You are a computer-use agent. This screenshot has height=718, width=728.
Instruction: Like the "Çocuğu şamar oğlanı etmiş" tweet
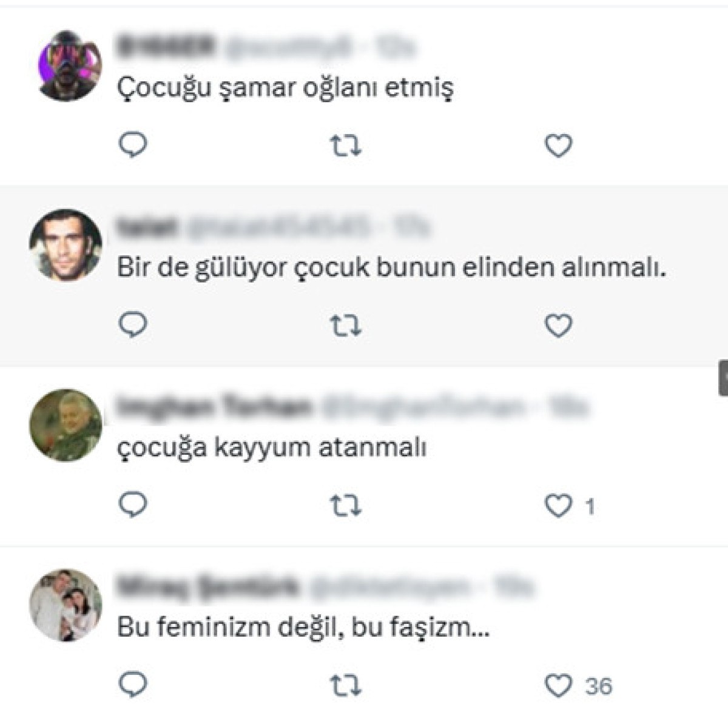[558, 146]
